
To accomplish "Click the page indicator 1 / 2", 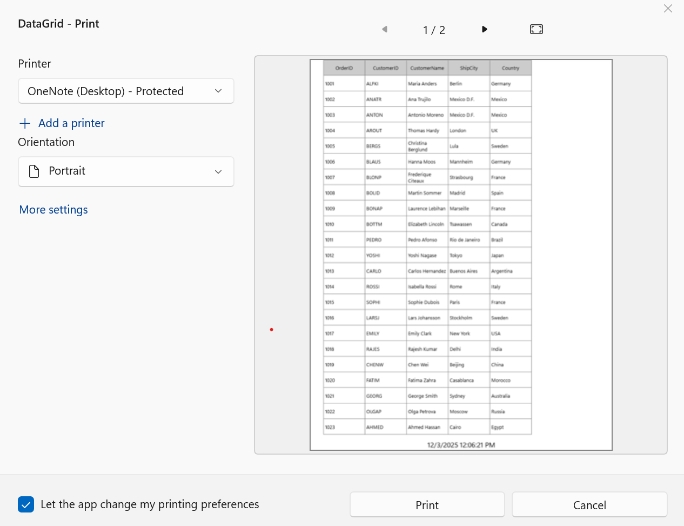I will coord(434,30).
